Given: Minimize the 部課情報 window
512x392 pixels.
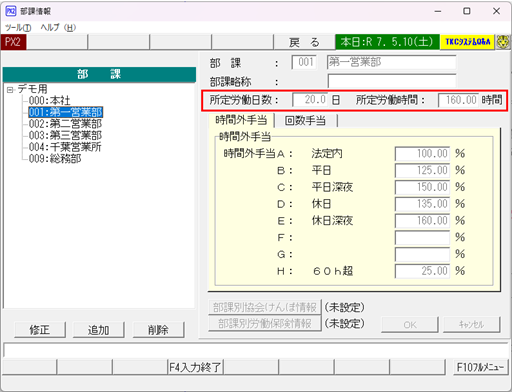Looking at the screenshot, I should click(438, 11).
